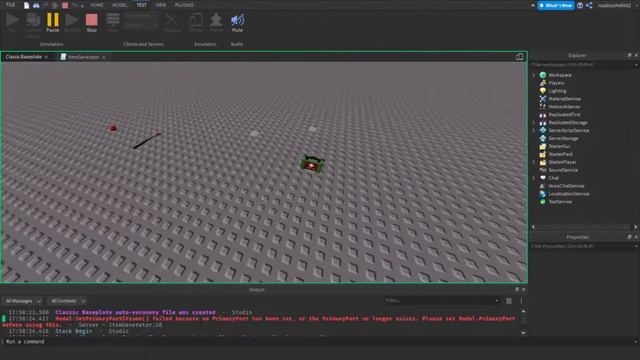The width and height of the screenshot is (640, 360).
Task: Select Chat service in Explorer
Action: 553,178
